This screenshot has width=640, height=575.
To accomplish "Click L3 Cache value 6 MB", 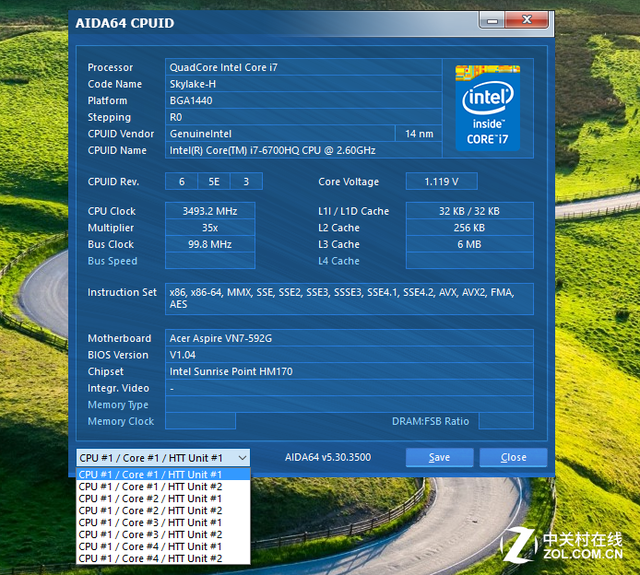I will point(469,244).
